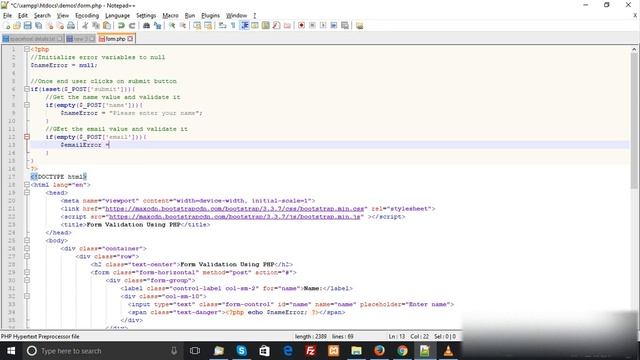
Task: Click PHP Hypertext Preprocessor file status text
Action: pos(40,337)
